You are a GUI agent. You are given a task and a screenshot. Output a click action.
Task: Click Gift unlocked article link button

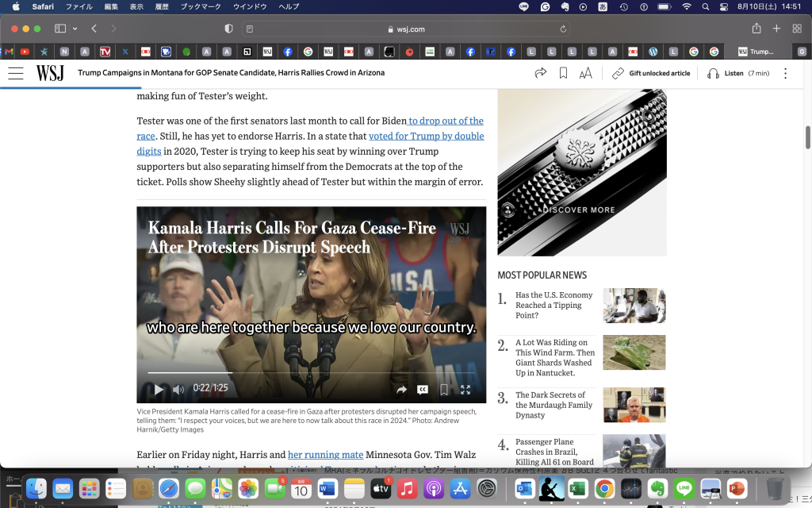tap(651, 73)
